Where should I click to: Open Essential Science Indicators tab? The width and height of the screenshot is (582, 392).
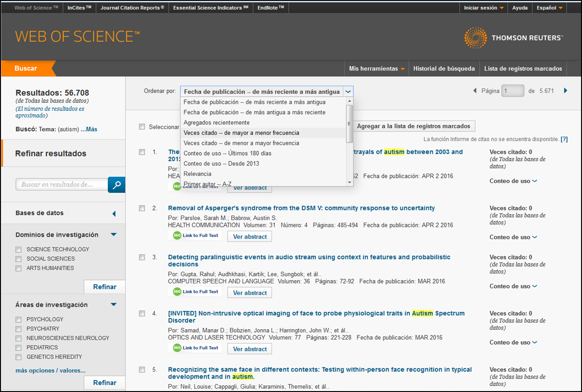click(x=211, y=8)
